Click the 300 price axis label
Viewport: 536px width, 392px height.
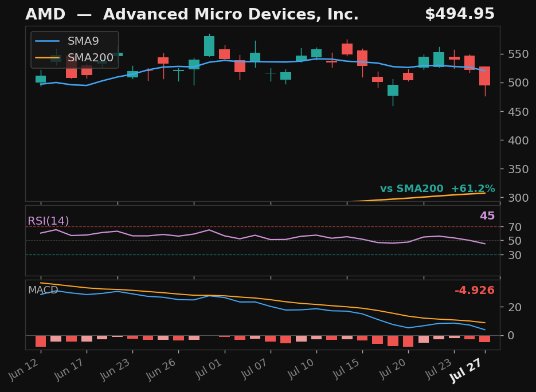click(518, 198)
